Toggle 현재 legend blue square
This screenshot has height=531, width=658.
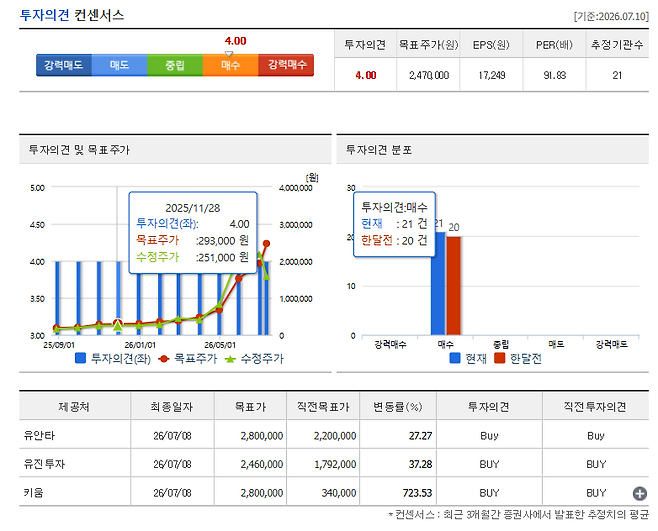point(455,358)
